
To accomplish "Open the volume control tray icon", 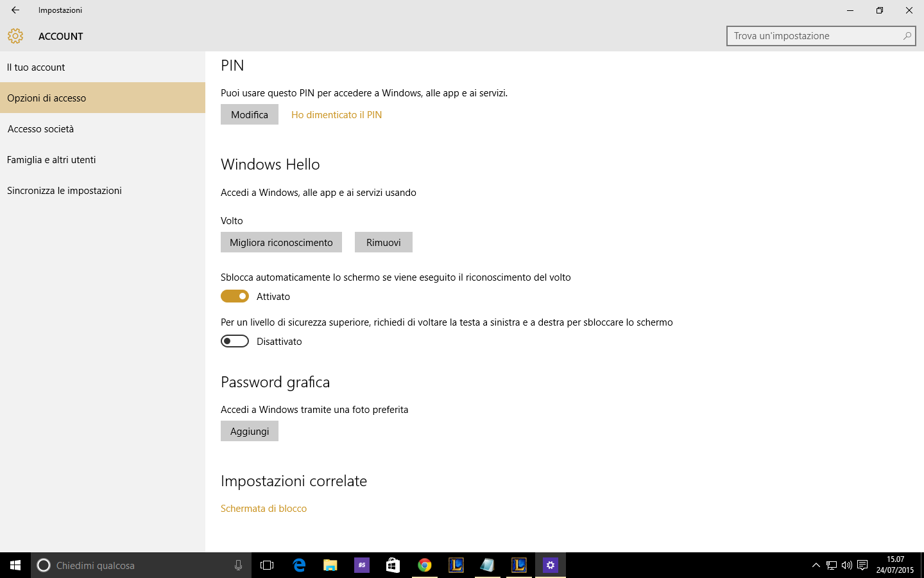I will pyautogui.click(x=847, y=565).
